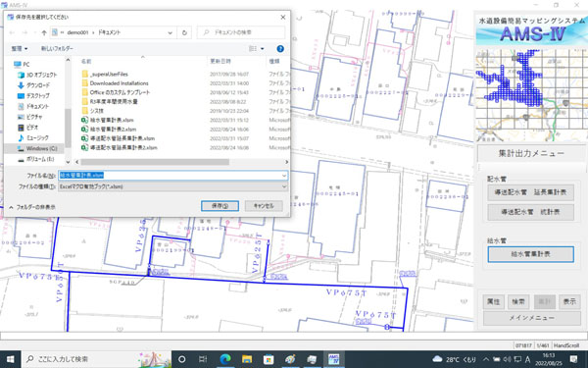Click the Task View taskbar icon
This screenshot has height=368, width=588.
click(x=203, y=359)
